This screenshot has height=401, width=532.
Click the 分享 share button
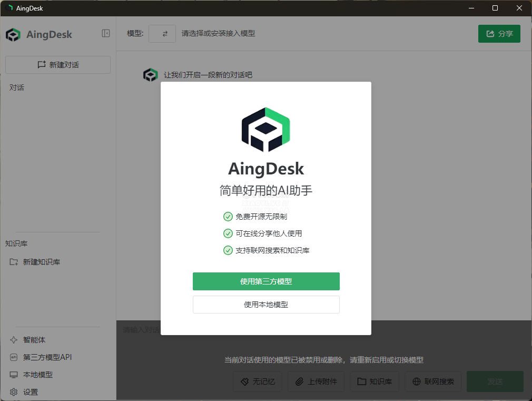point(499,34)
